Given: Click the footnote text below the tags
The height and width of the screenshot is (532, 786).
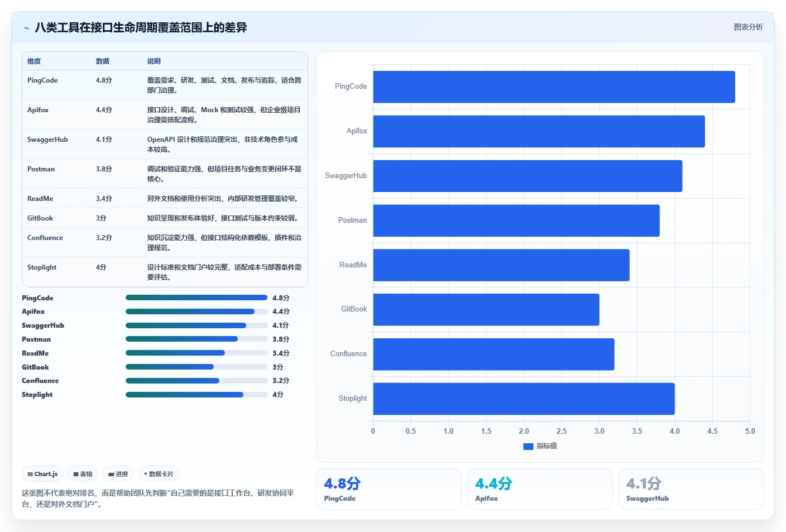Looking at the screenshot, I should click(158, 499).
